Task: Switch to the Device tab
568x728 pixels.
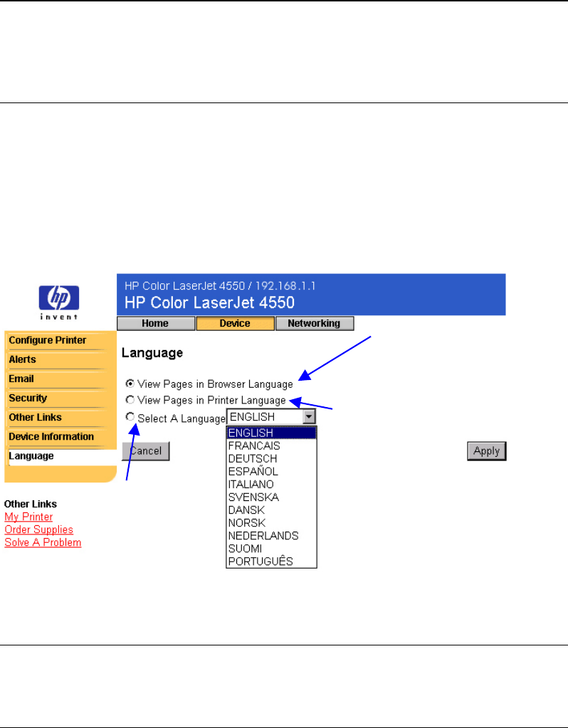Action: 235,323
